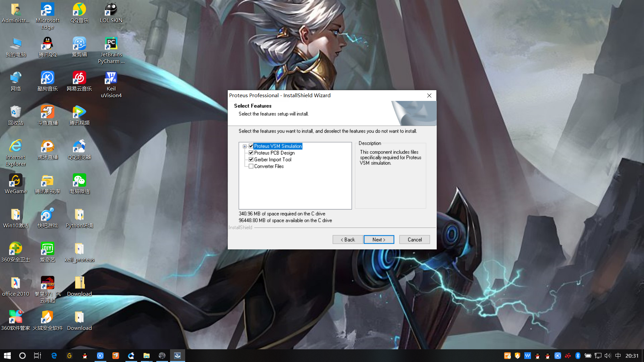
Task: Uncheck the Proteus VSM Simulation checkbox
Action: coord(251,146)
